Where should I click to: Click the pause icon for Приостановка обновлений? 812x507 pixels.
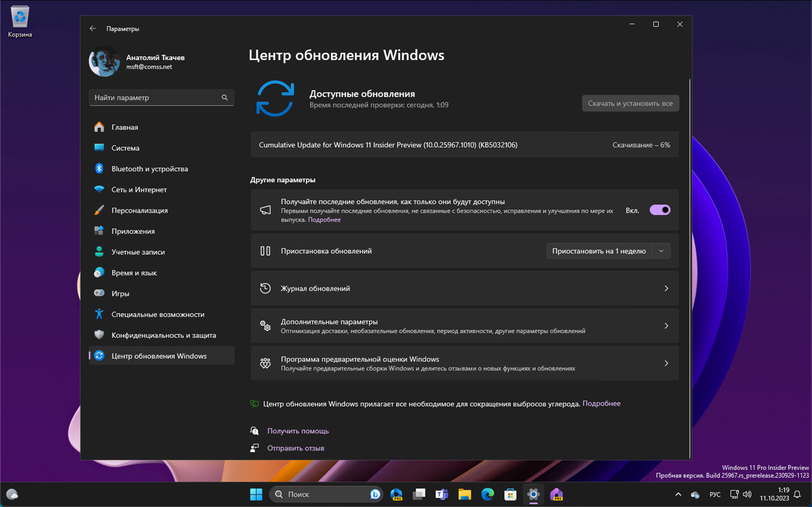click(265, 251)
